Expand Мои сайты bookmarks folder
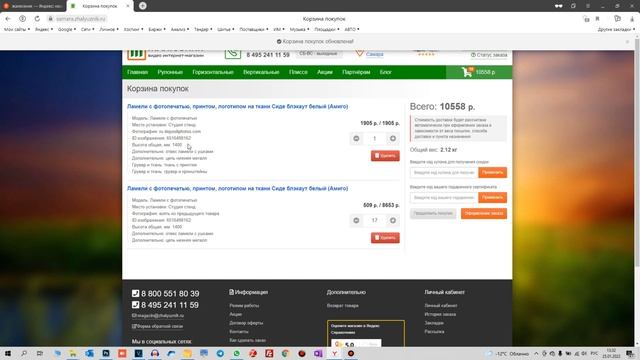Screen dimensions: 640x360 click(17, 29)
